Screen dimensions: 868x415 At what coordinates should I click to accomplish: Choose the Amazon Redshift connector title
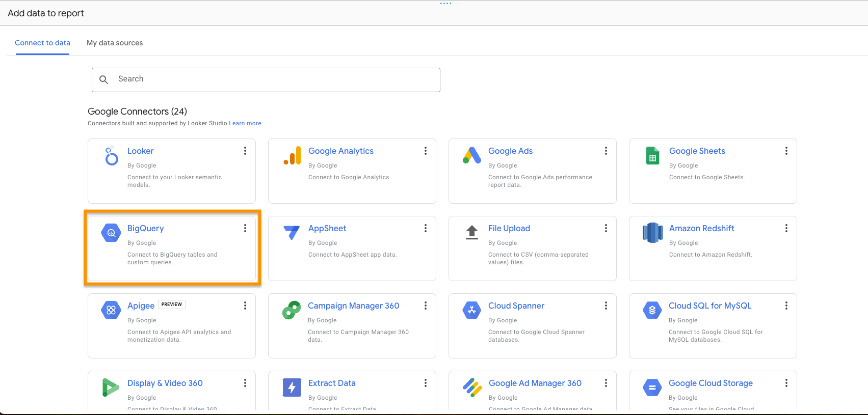pos(702,228)
